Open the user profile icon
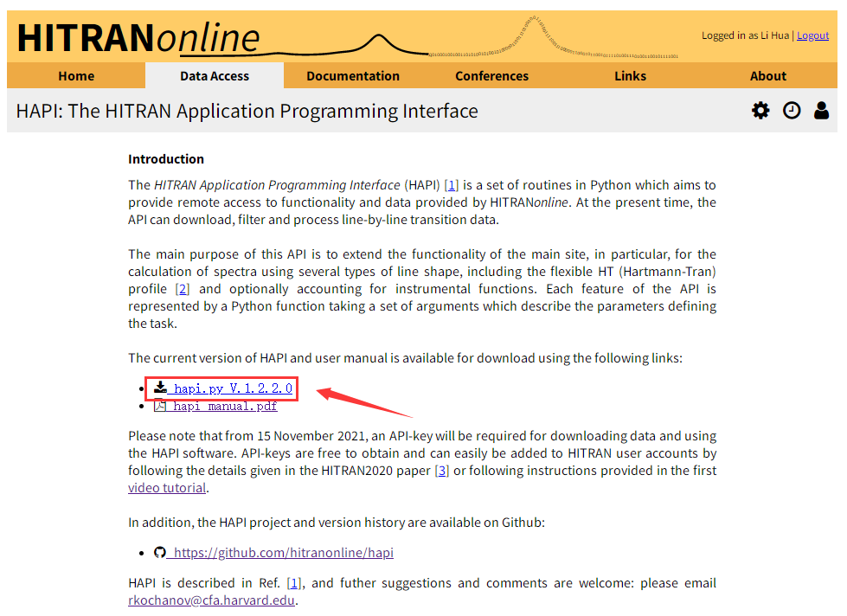The width and height of the screenshot is (847, 616). click(x=822, y=110)
